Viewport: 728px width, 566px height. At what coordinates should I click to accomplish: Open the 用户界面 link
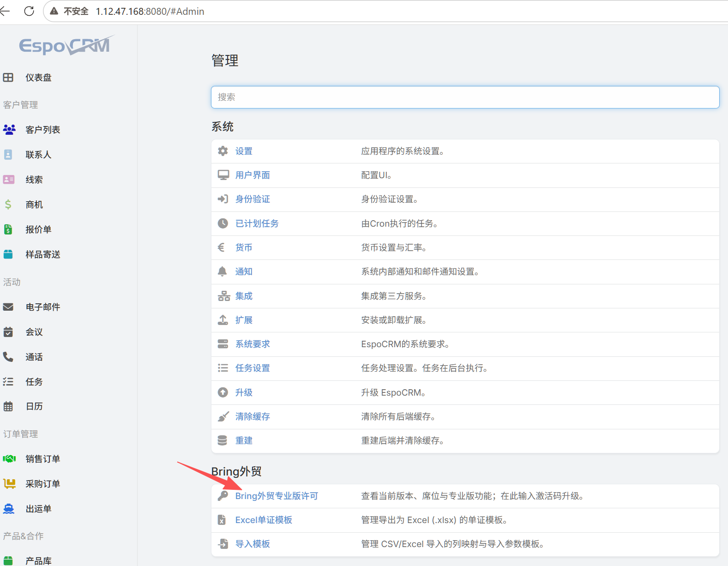click(x=253, y=175)
